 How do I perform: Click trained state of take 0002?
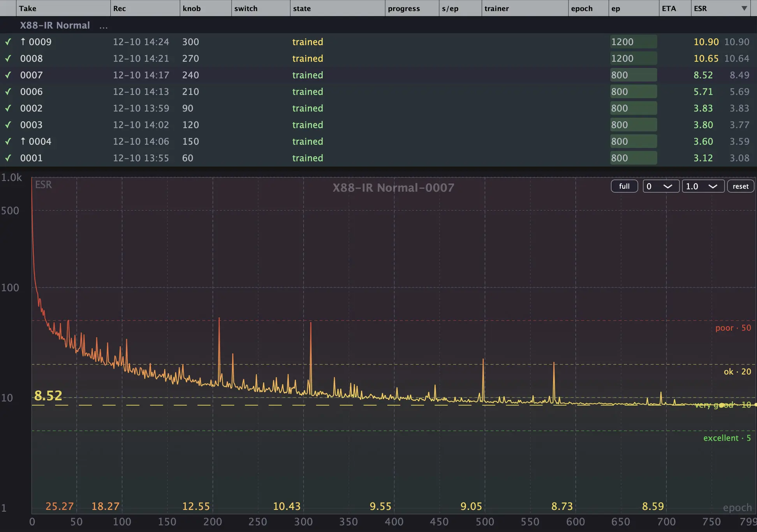308,108
